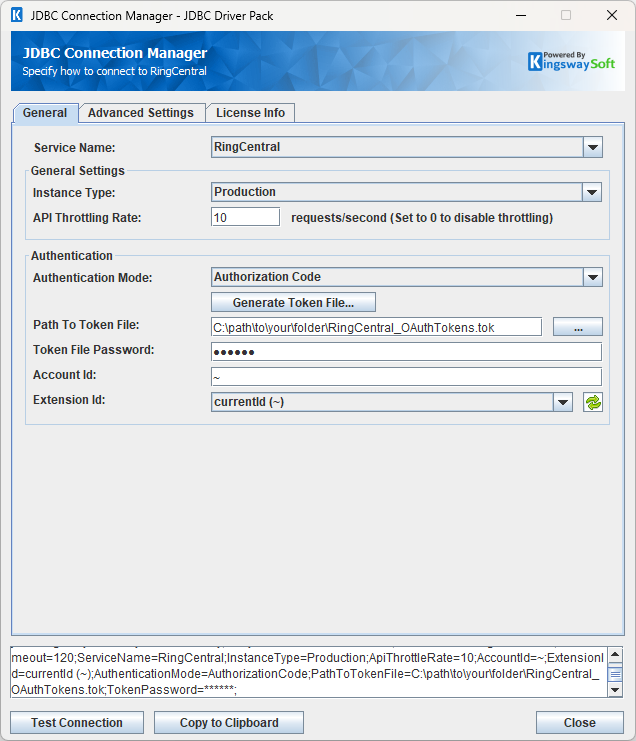Image resolution: width=636 pixels, height=741 pixels.
Task: Open the Authentication Mode dropdown arrow
Action: (x=593, y=277)
